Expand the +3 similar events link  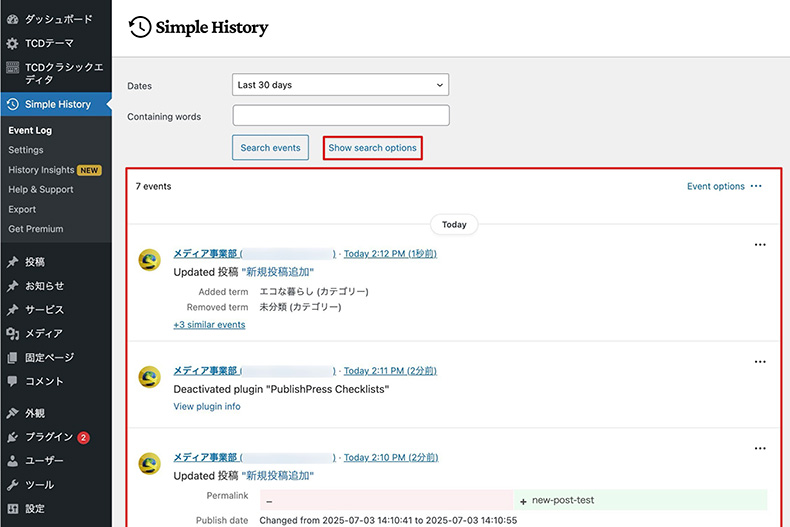[x=209, y=325]
